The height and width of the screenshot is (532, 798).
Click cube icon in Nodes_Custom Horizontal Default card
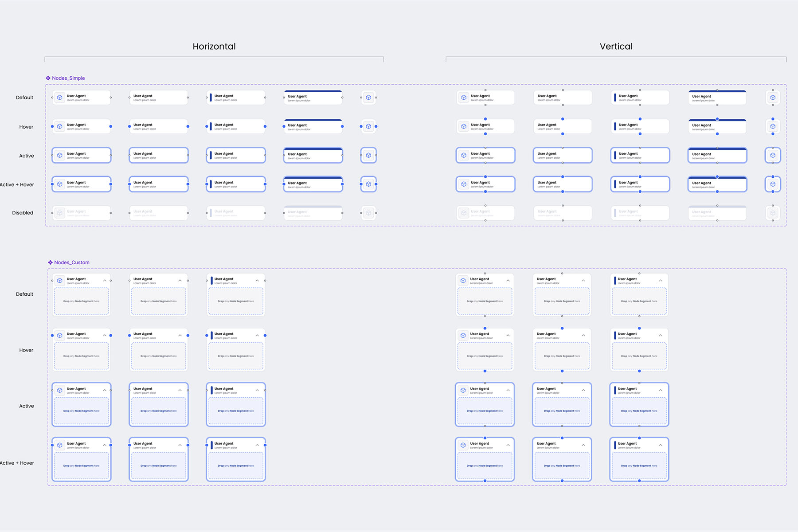pyautogui.click(x=60, y=281)
